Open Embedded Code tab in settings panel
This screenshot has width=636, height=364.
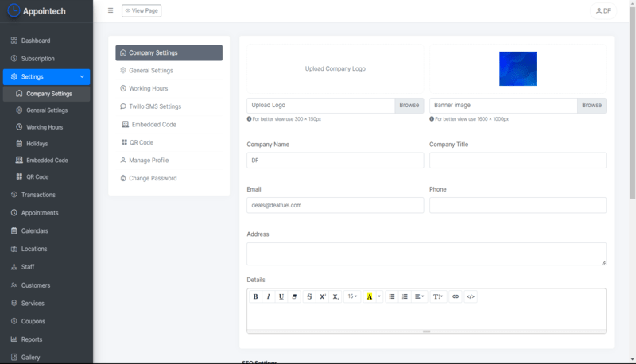click(169, 125)
